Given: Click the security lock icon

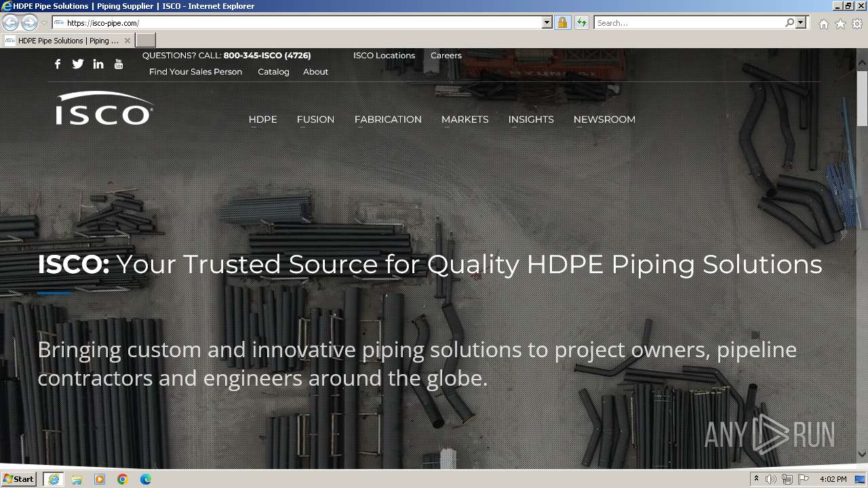Looking at the screenshot, I should 562,22.
